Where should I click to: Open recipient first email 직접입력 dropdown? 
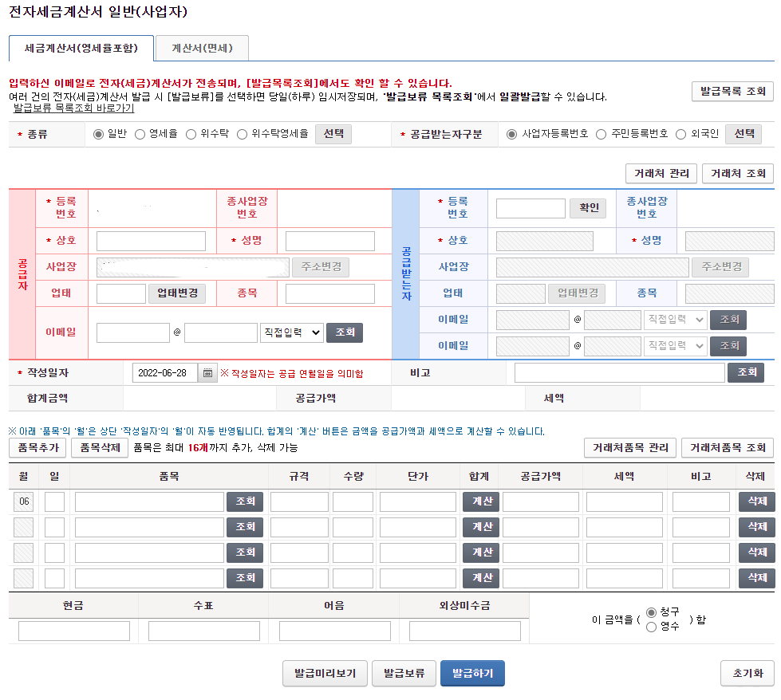coord(676,320)
